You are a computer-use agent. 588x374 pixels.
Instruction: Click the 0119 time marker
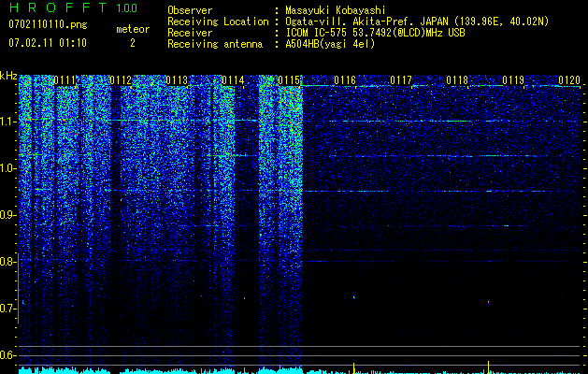(x=513, y=80)
